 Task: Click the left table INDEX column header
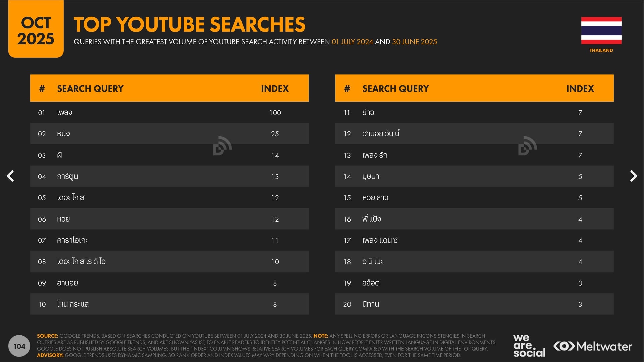pos(275,88)
